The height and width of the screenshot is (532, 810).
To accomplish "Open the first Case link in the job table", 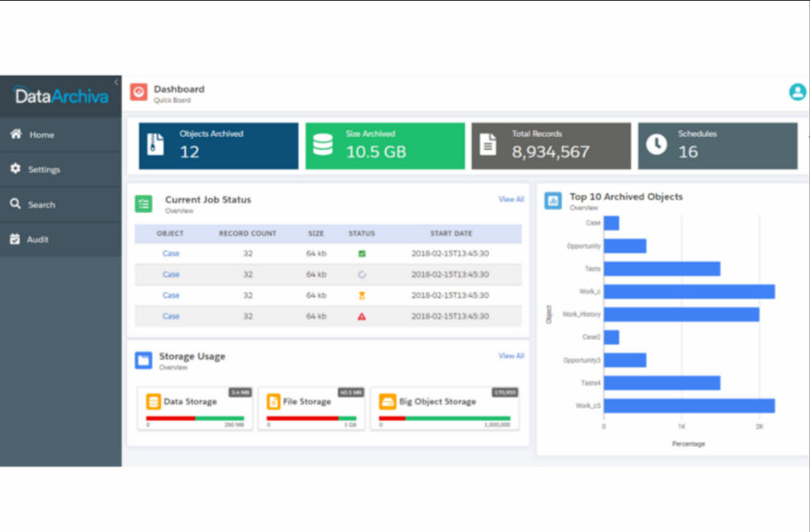I will pyautogui.click(x=171, y=254).
